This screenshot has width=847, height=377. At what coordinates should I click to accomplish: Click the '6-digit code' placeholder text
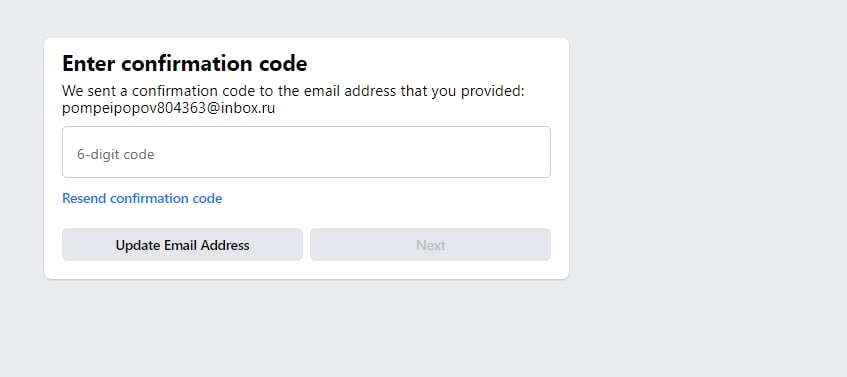[x=116, y=154]
